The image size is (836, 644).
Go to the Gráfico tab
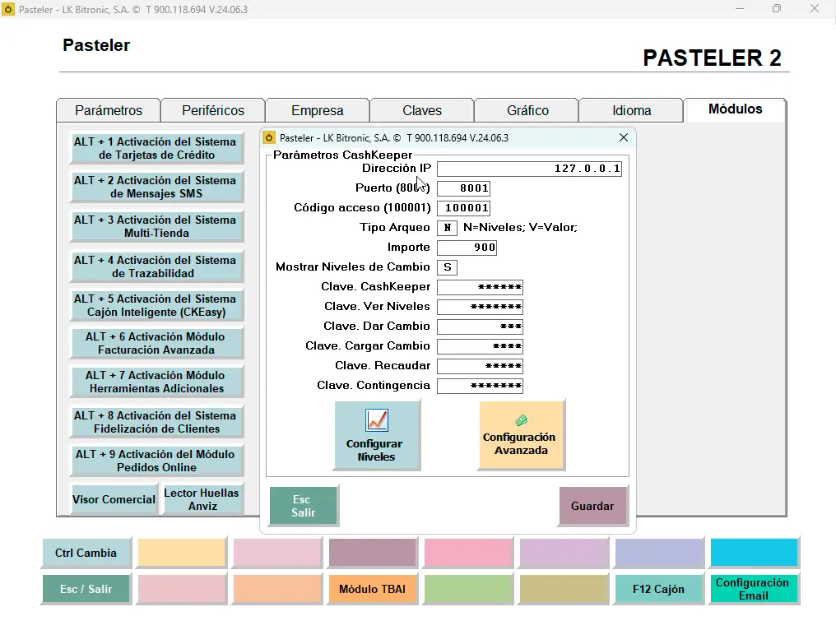coord(527,110)
